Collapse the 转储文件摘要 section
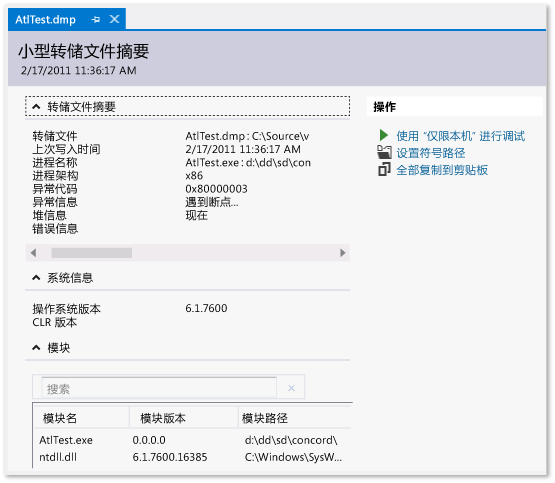 36,106
